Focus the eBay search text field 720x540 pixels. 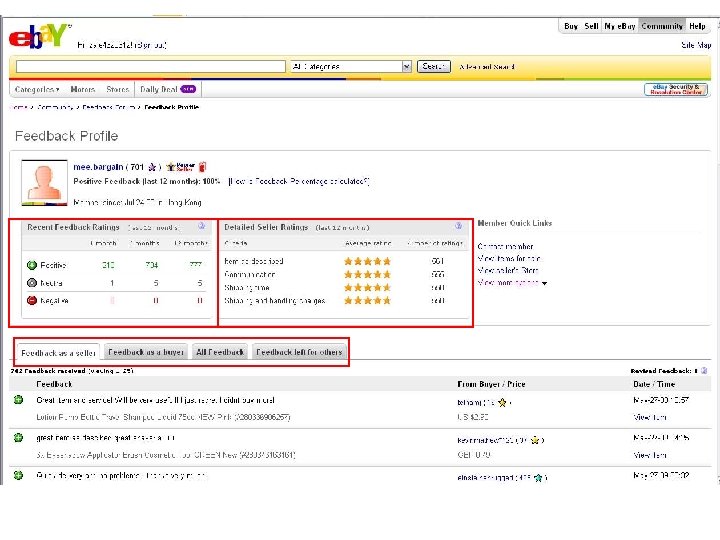[151, 67]
